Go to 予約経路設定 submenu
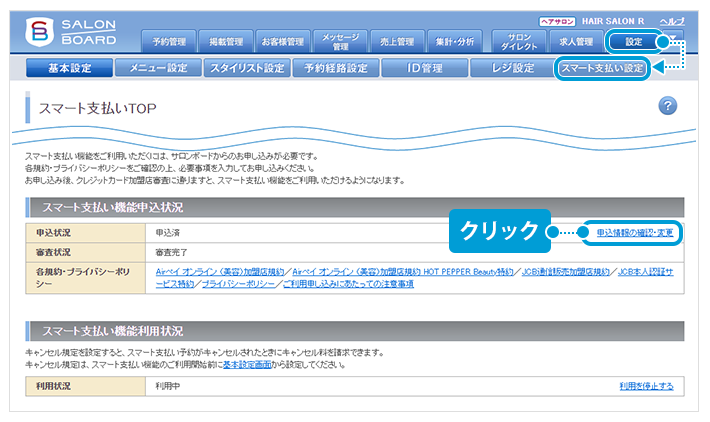The image size is (710, 422). (335, 69)
